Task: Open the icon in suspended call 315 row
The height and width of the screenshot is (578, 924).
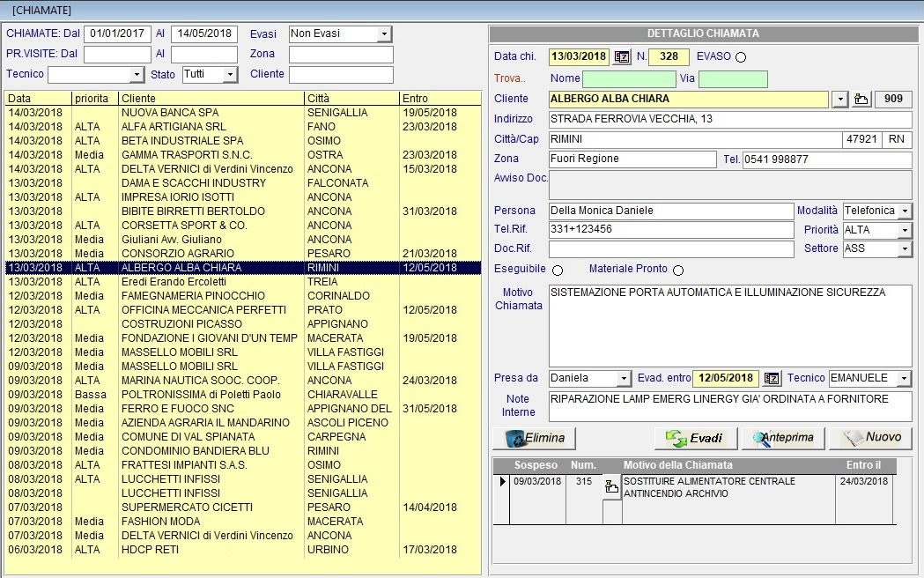Action: point(611,487)
